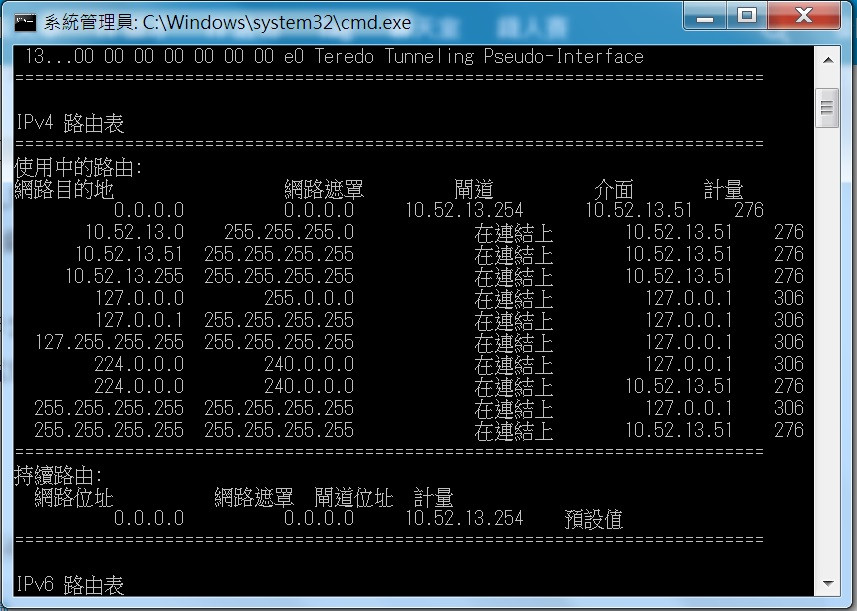This screenshot has width=857, height=611.
Task: Click the '網路遮罩' header in active routes
Action: coord(324,189)
